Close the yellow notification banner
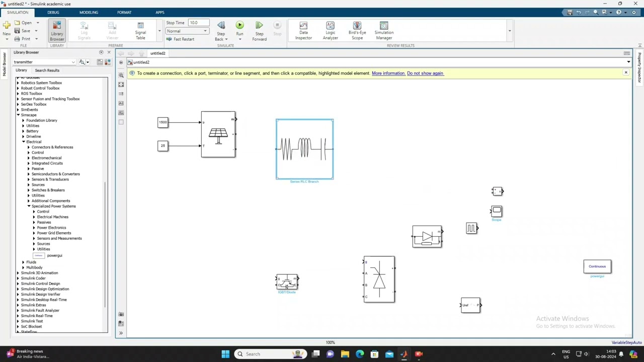Image resolution: width=644 pixels, height=362 pixels. (626, 73)
